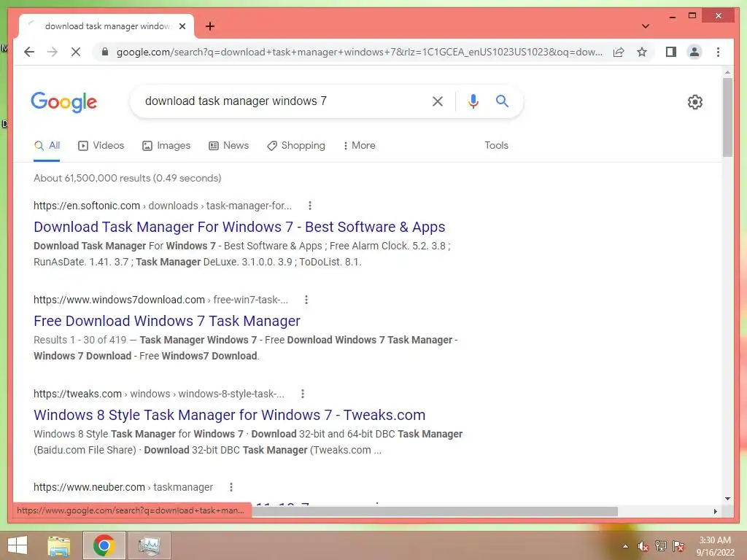Open Windows 8 Style Task Manager link
The height and width of the screenshot is (560, 747).
[x=229, y=415]
